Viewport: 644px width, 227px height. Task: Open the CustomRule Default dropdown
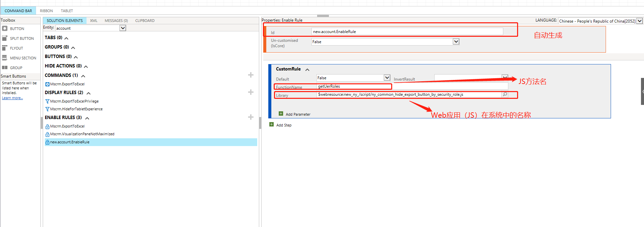pyautogui.click(x=387, y=78)
